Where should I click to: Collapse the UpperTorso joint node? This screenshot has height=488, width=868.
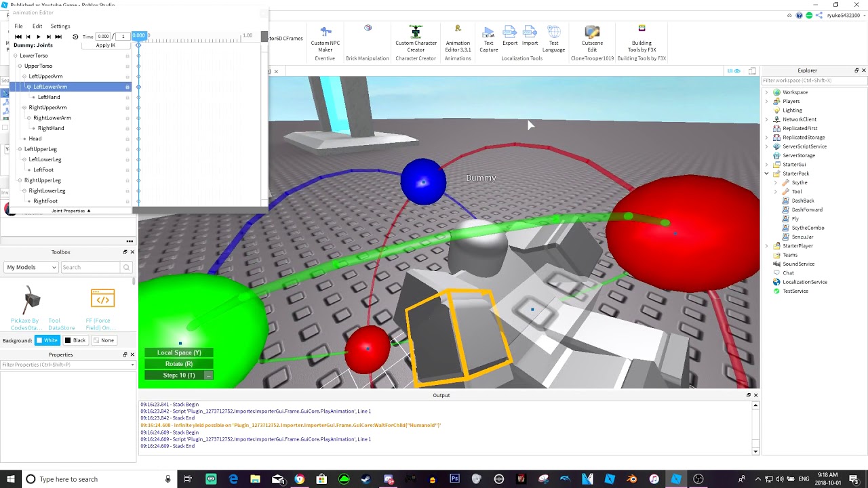[20, 66]
